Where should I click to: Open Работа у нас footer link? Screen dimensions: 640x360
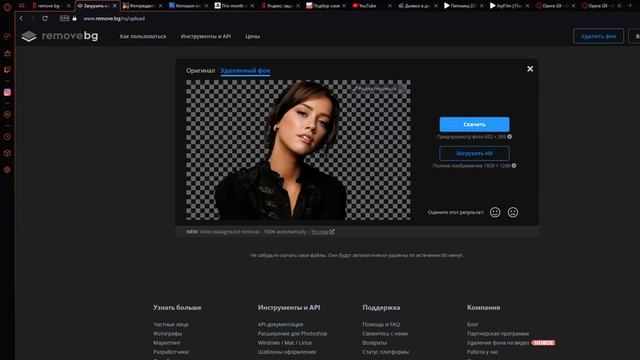[x=482, y=352]
